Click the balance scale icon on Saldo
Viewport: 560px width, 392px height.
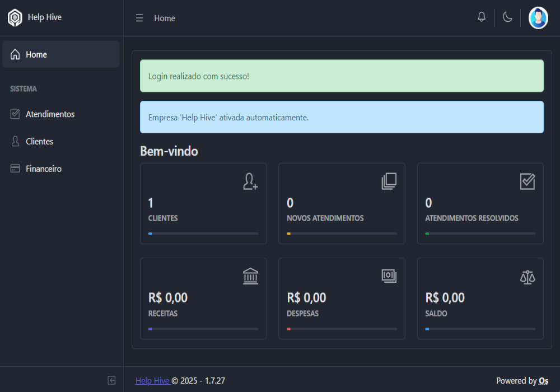[527, 277]
